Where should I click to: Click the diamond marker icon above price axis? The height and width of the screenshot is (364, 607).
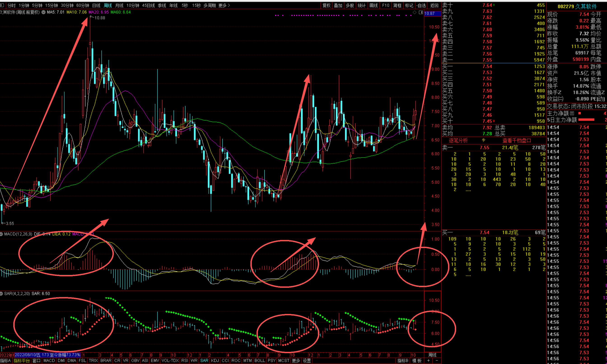[414, 12]
